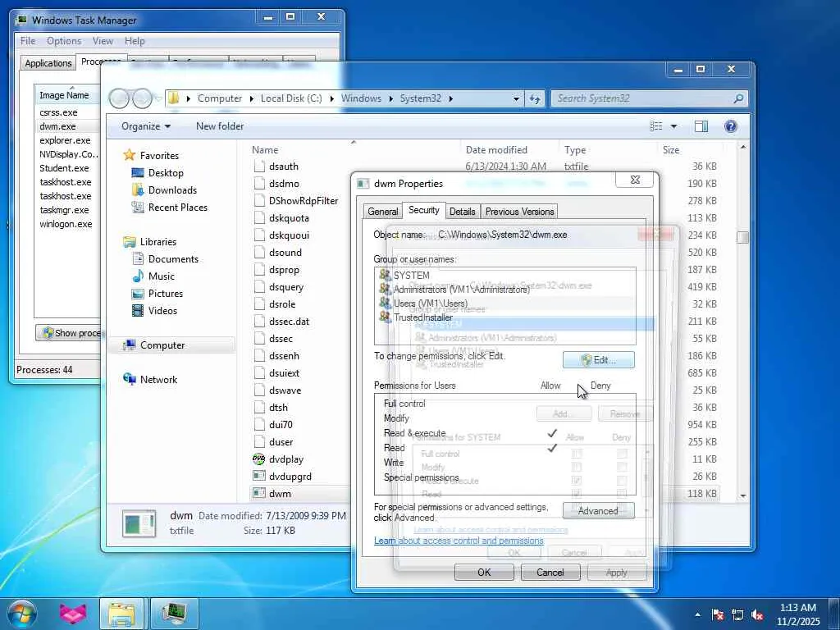Image resolution: width=840 pixels, height=630 pixels.
Task: Switch to Applications tab in Task Manager
Action: pos(48,62)
